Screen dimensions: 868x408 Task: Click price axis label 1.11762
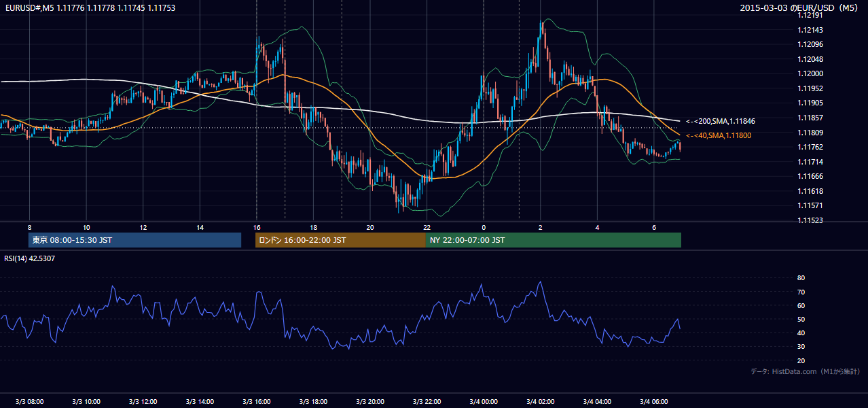tap(811, 147)
